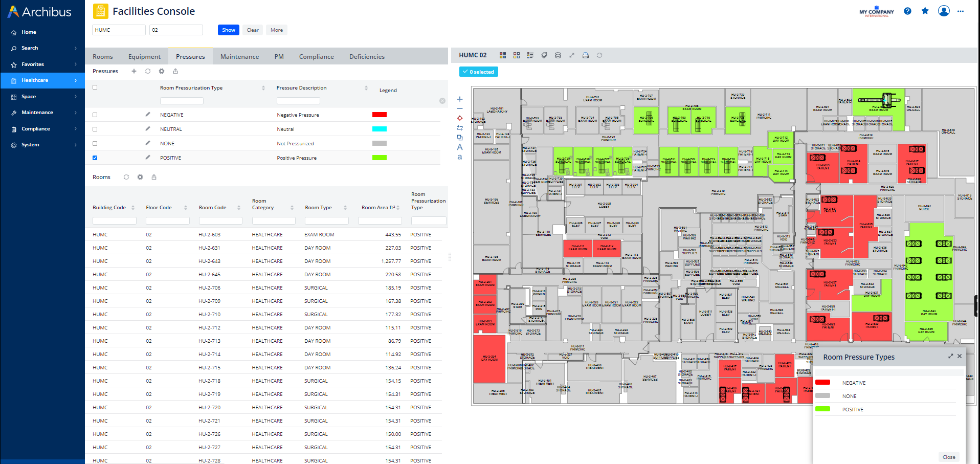Click the print floor plan icon
The image size is (980, 464).
coord(586,55)
